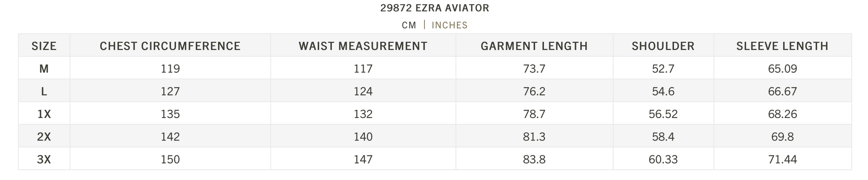Click the SHOULDER column header
The height and width of the screenshot is (180, 868).
click(x=663, y=46)
